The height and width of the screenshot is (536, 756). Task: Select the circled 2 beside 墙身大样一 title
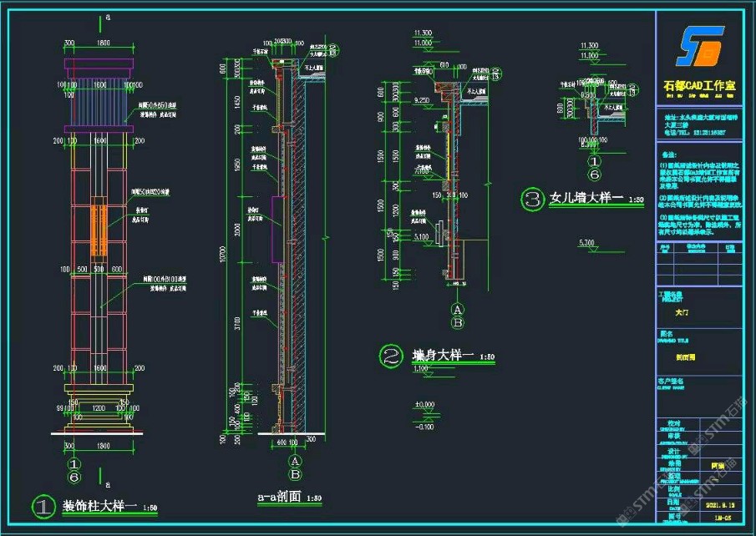pyautogui.click(x=390, y=356)
